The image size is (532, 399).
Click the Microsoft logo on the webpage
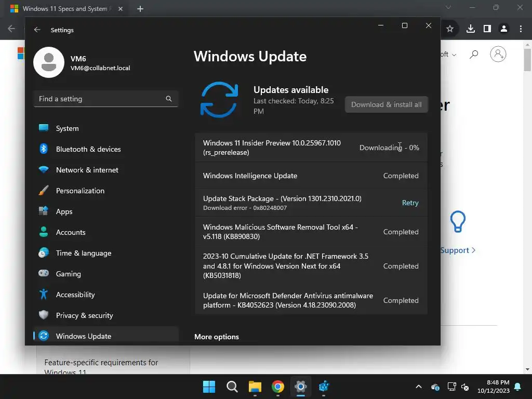pos(21,54)
